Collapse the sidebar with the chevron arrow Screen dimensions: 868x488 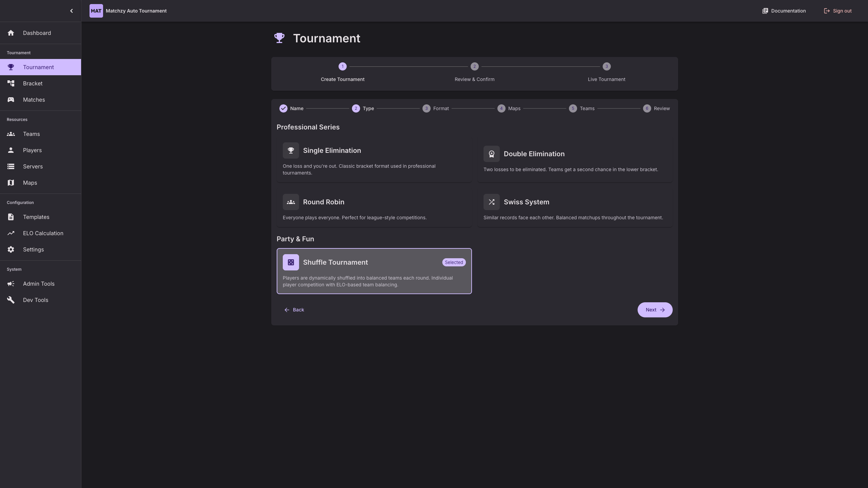(x=71, y=11)
